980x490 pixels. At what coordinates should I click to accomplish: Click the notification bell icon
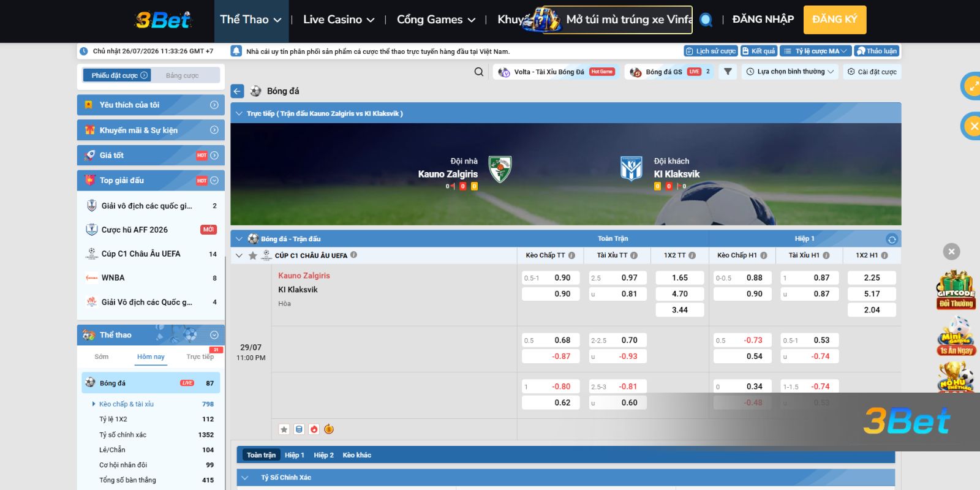236,51
